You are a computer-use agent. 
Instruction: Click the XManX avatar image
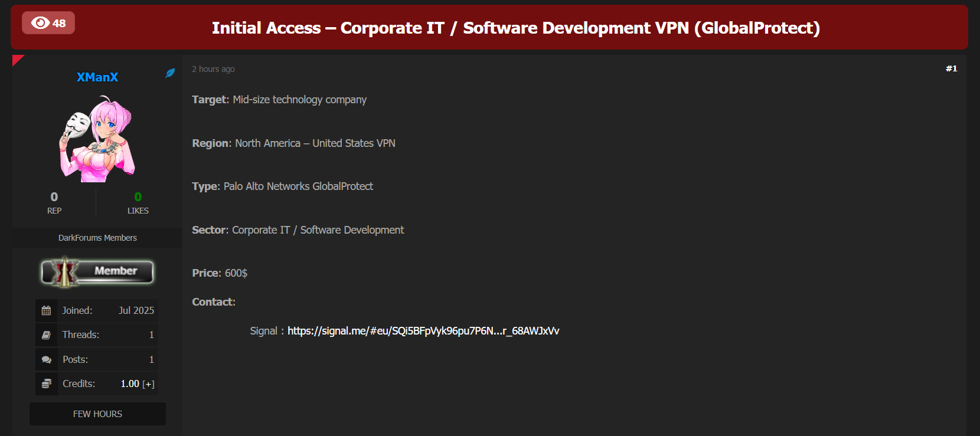[97, 140]
